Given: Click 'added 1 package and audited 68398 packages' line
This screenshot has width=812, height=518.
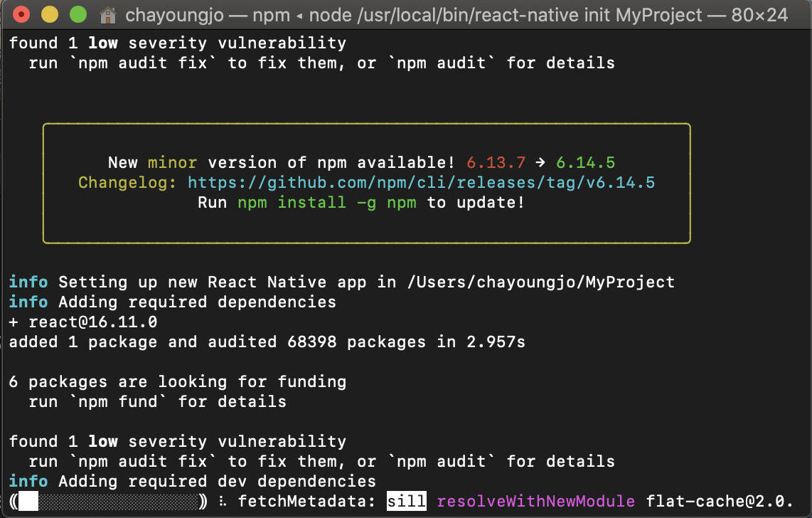Looking at the screenshot, I should [267, 342].
